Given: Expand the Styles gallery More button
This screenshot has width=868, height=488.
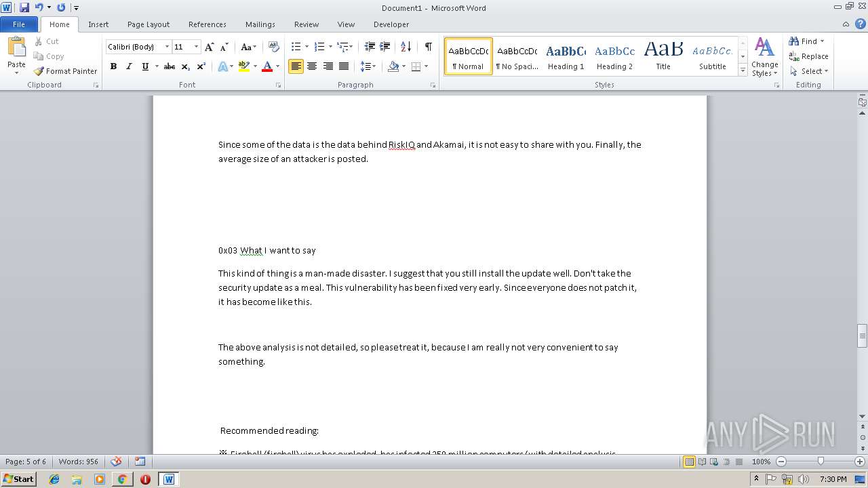Looking at the screenshot, I should coord(743,70).
